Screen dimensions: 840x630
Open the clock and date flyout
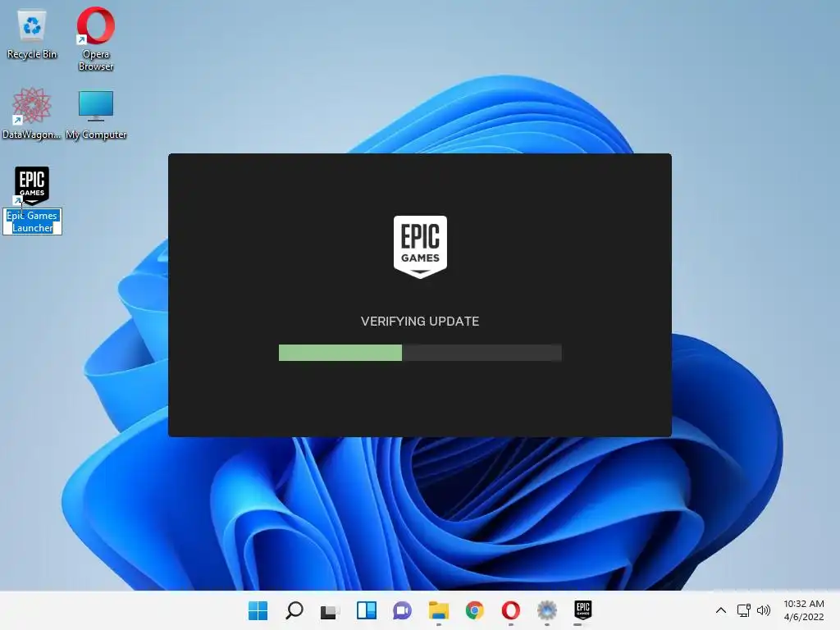(804, 610)
